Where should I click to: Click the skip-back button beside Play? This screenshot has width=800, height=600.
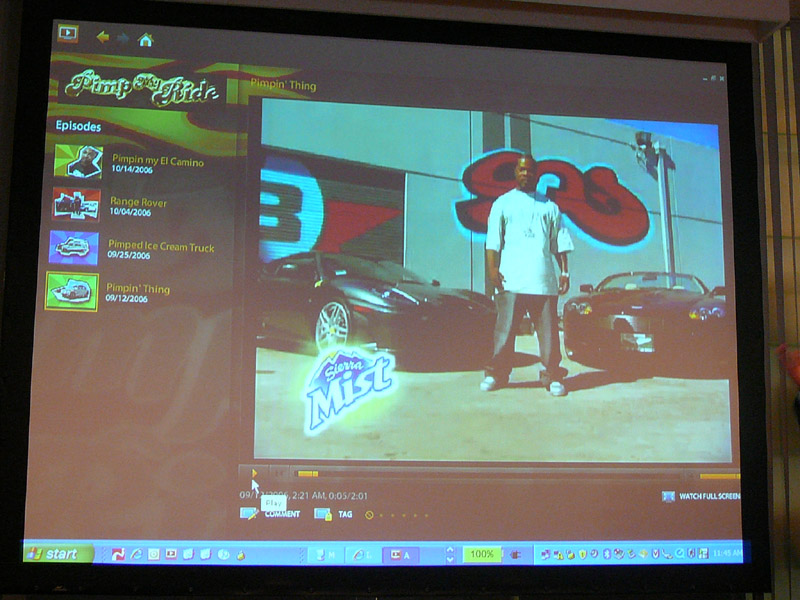coord(279,473)
